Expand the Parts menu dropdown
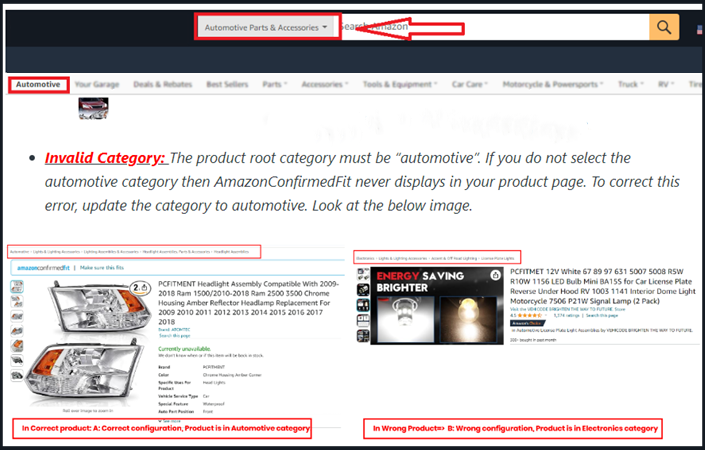The image size is (705, 450). 274,85
